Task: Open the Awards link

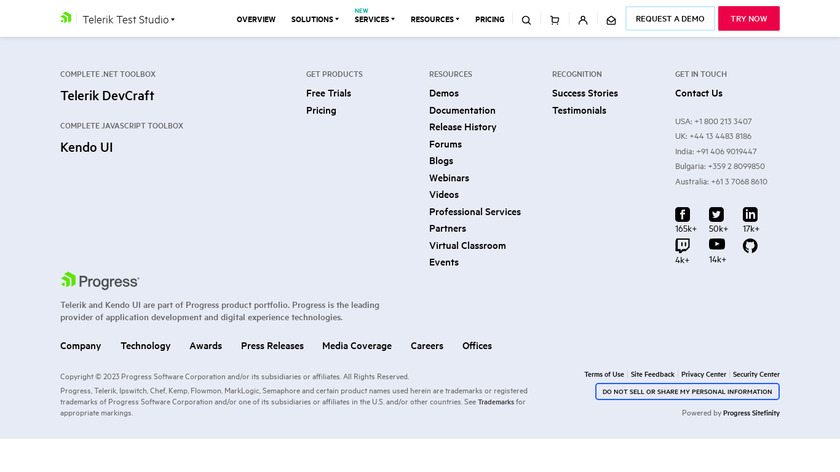Action: [x=205, y=346]
